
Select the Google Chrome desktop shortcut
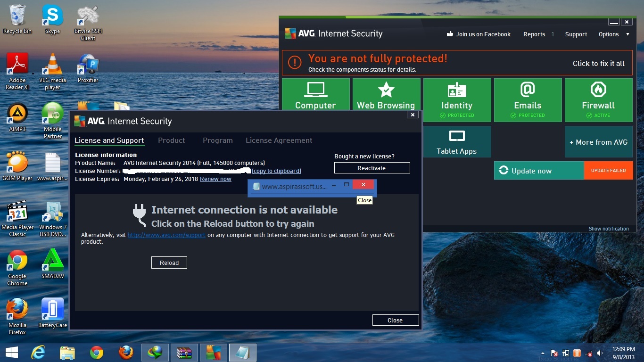click(x=17, y=268)
